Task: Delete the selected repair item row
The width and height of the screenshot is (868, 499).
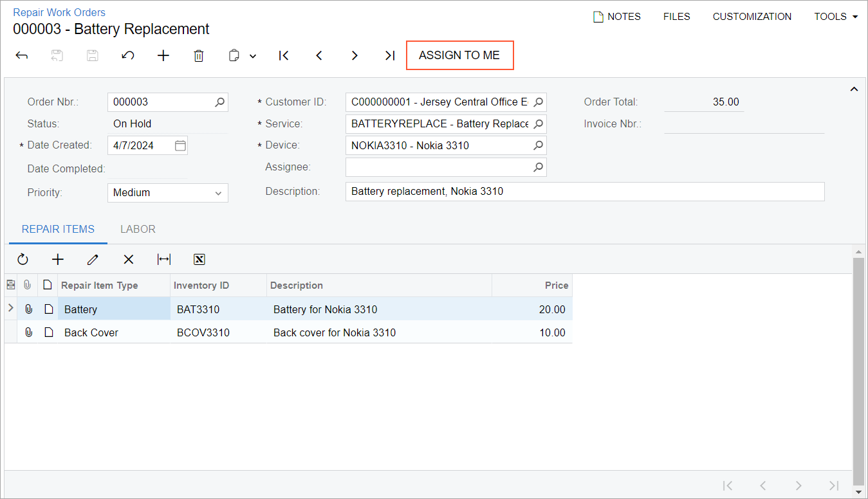Action: (x=129, y=259)
